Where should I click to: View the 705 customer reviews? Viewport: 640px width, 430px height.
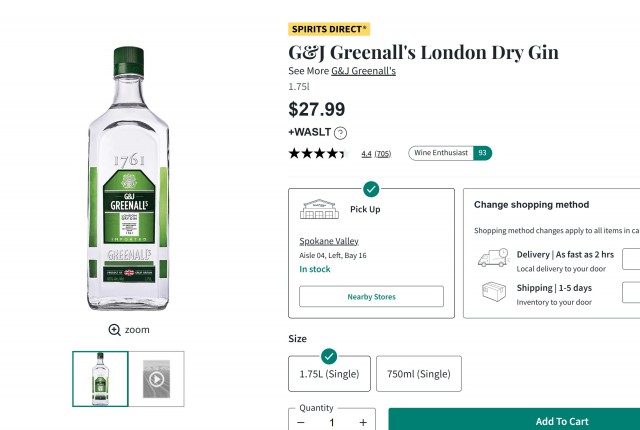382,154
